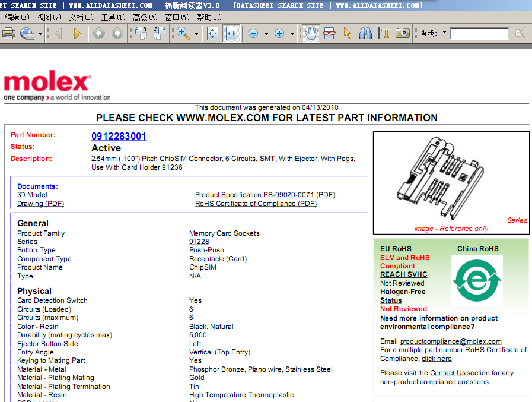Open the 高级(A) menu
The image size is (532, 402).
(x=145, y=17)
